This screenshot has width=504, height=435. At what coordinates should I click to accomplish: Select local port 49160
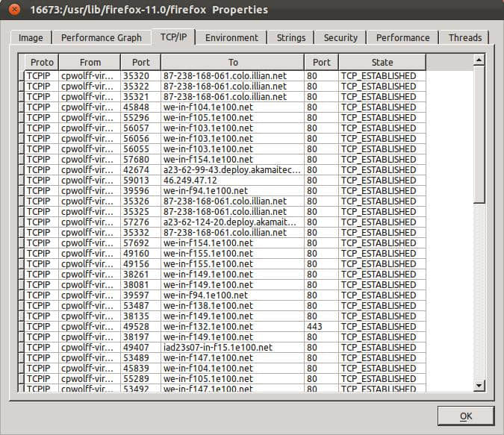coord(141,254)
